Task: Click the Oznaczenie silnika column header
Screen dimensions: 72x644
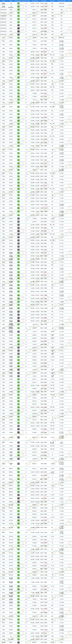Action: coord(62,1)
